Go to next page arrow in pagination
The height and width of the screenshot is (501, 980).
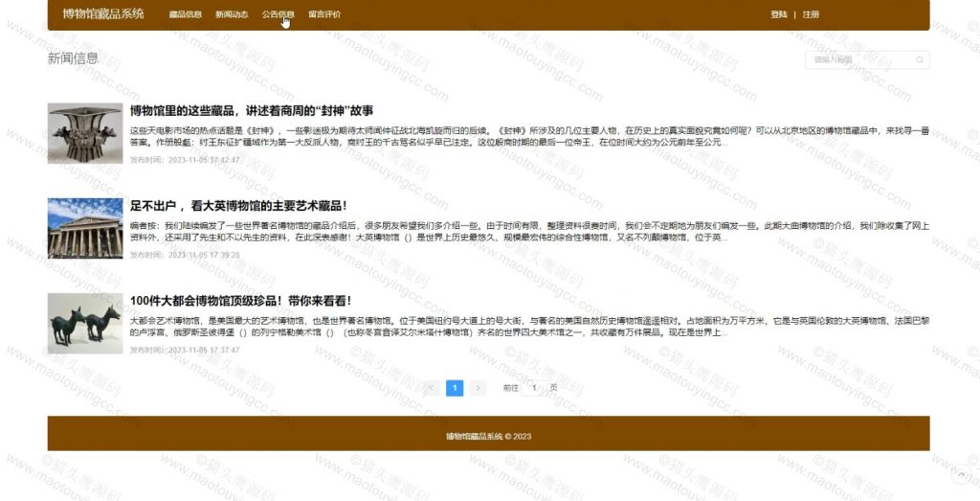point(478,388)
